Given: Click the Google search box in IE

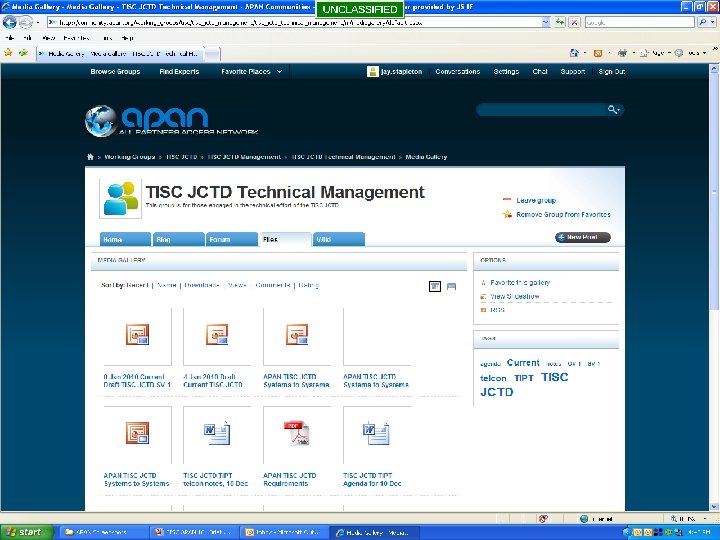Looking at the screenshot, I should (x=640, y=22).
